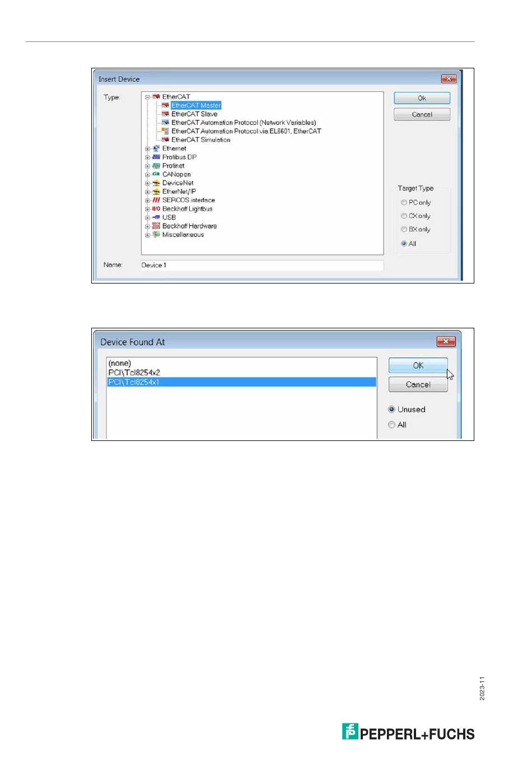
Task: Expand the Beckhoff Lightbus node
Action: [x=147, y=209]
